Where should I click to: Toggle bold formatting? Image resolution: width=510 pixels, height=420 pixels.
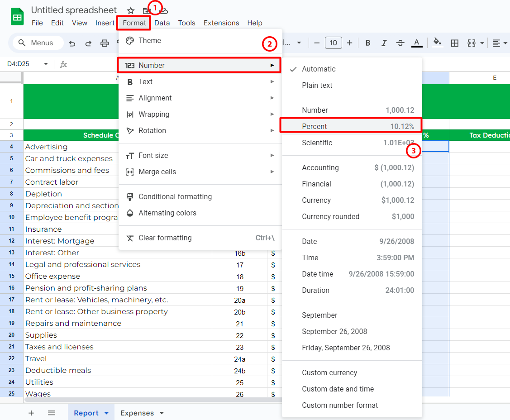tap(368, 43)
